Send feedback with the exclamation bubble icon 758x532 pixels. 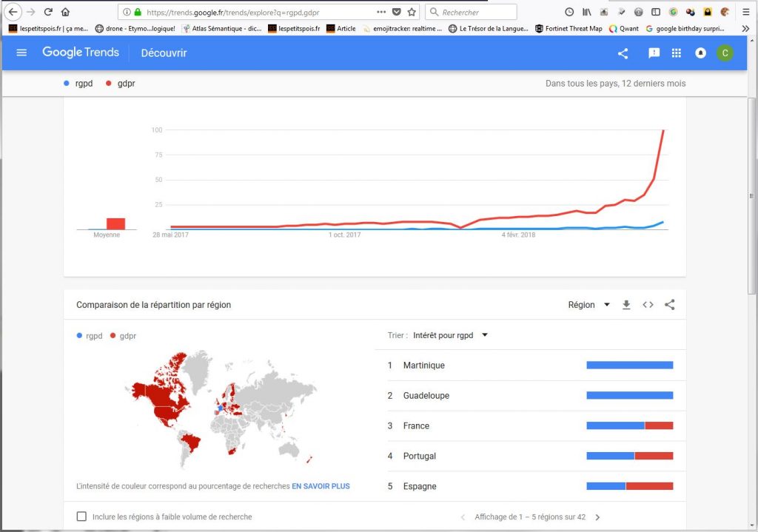pos(654,53)
